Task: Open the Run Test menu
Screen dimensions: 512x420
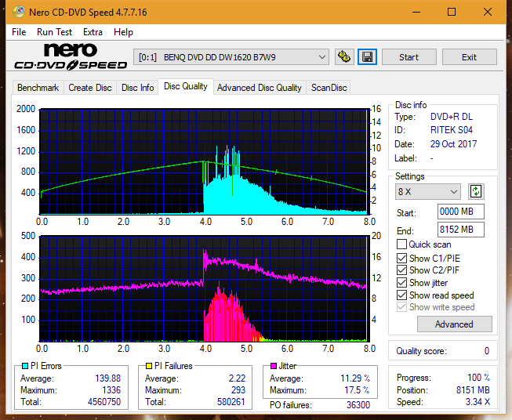Action: tap(54, 32)
